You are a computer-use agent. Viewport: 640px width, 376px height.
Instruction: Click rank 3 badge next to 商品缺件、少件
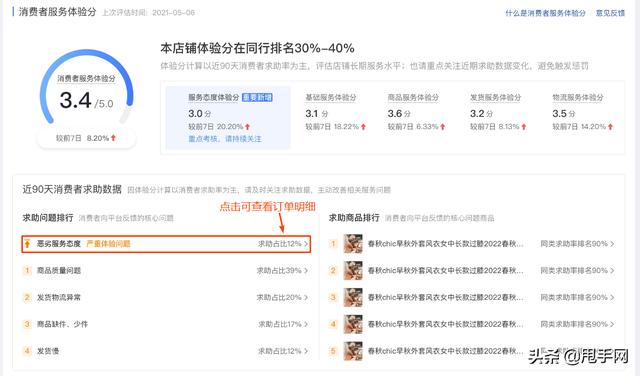coord(27,324)
